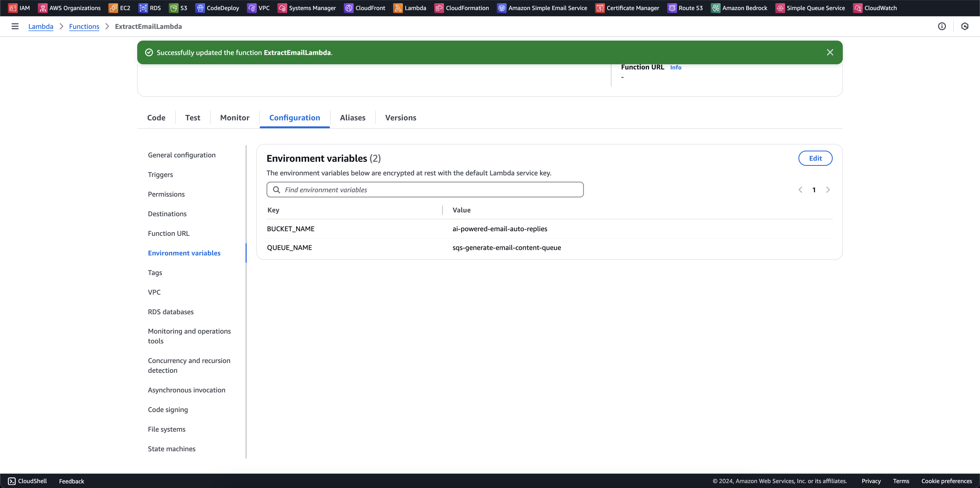Open the CloudFormation shortcut icon
The width and height of the screenshot is (980, 488).
tap(439, 8)
